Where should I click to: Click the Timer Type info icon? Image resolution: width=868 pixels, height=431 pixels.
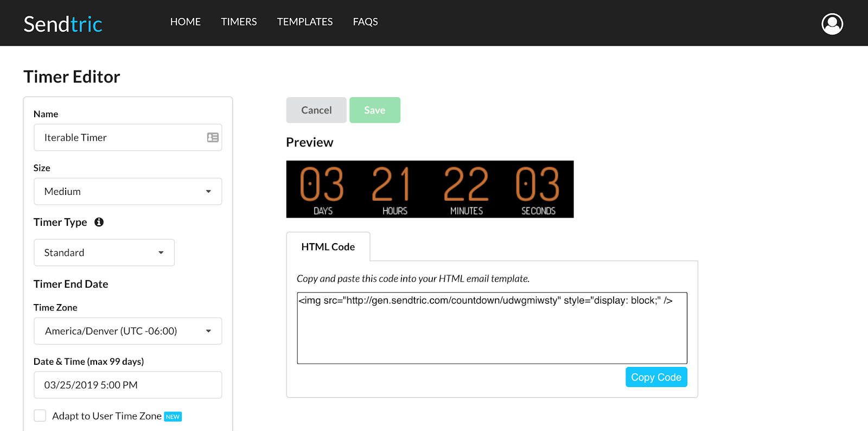pos(99,222)
